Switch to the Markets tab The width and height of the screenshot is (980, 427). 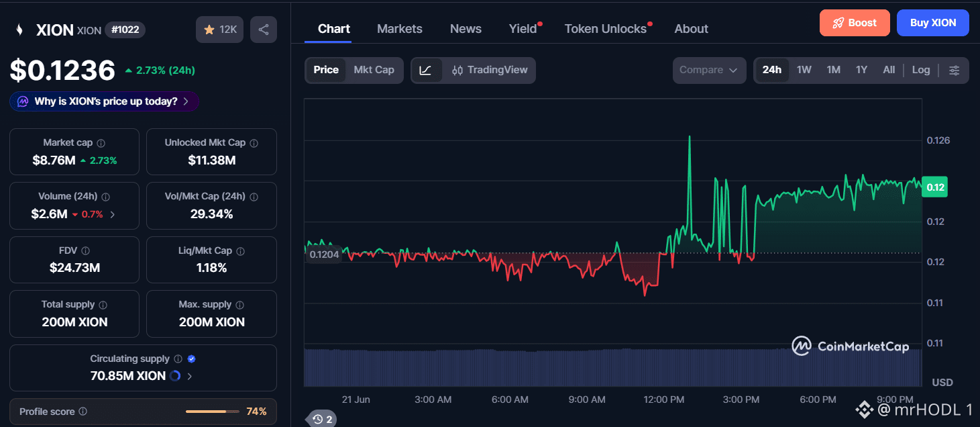pos(400,29)
